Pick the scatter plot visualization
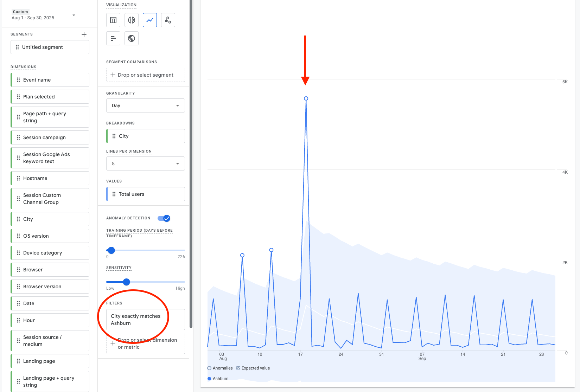This screenshot has width=580, height=392. (168, 20)
